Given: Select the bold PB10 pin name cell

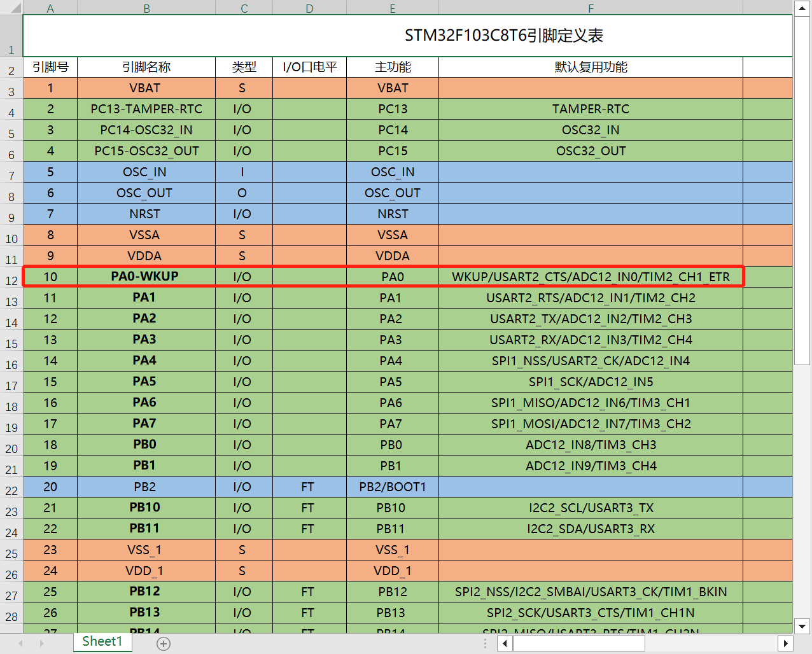Looking at the screenshot, I should pos(146,508).
